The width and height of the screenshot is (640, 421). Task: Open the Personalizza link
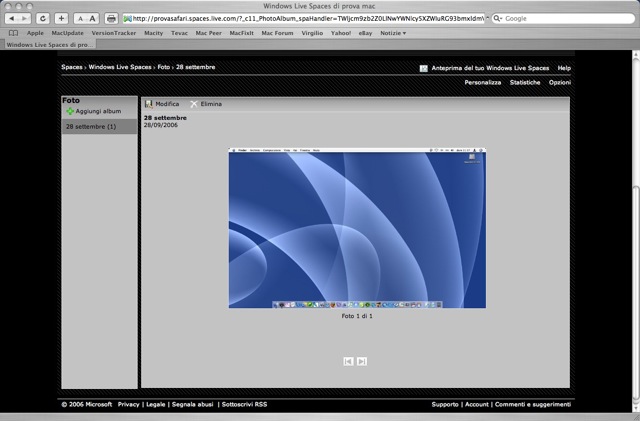pos(482,82)
